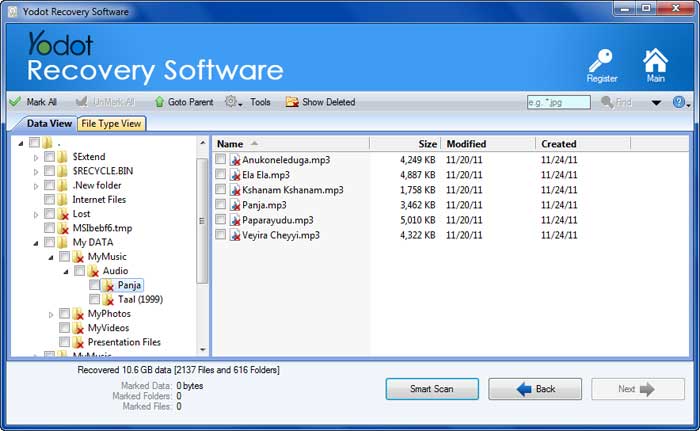
Task: Click the Register key icon
Action: point(601,61)
